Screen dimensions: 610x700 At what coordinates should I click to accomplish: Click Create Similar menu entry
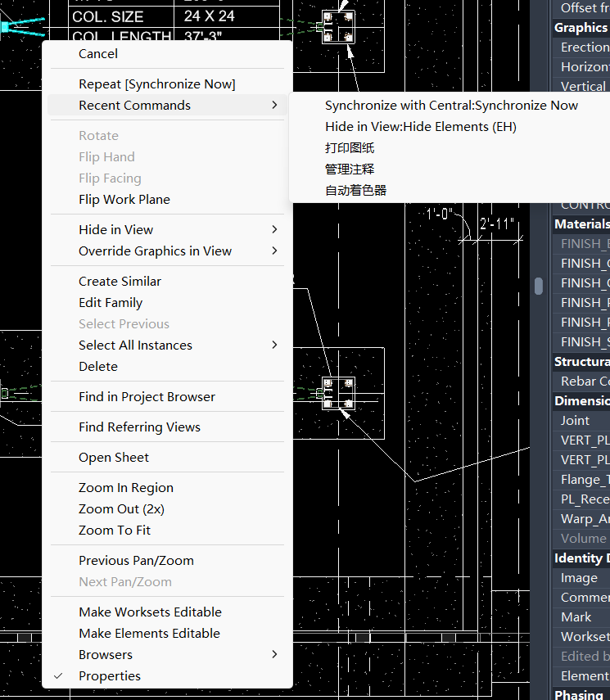[x=120, y=282]
